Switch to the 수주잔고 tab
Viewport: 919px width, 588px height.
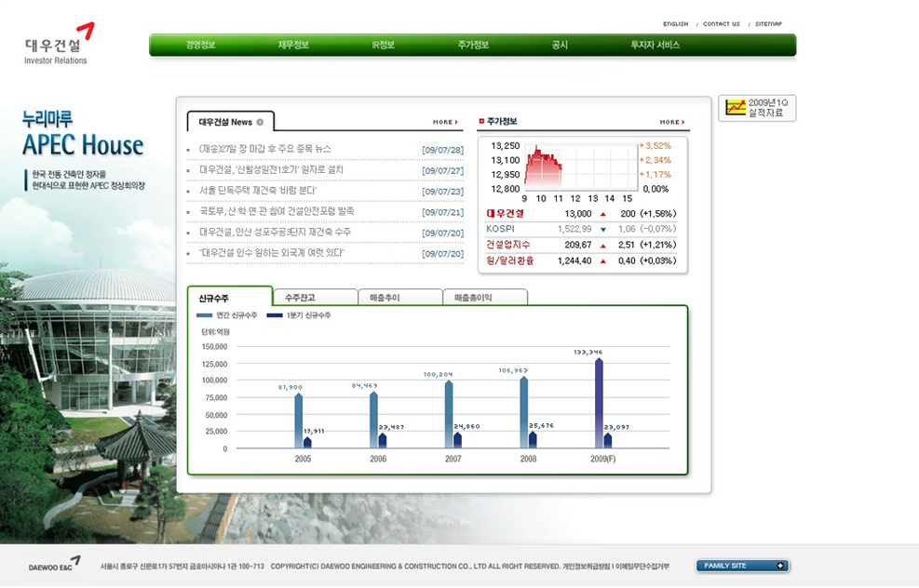[300, 298]
